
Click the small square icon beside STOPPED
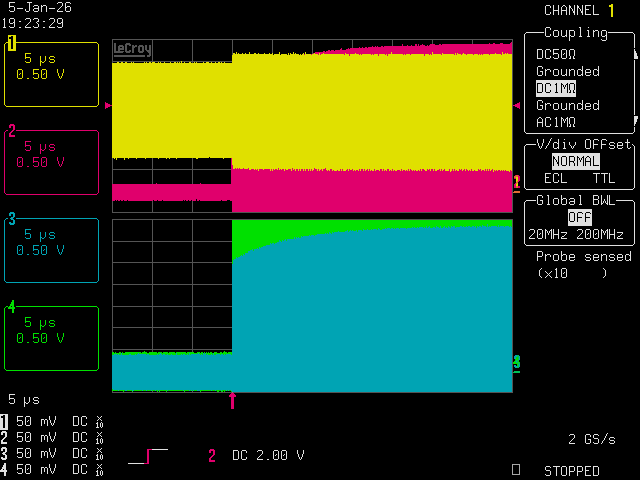(516, 469)
